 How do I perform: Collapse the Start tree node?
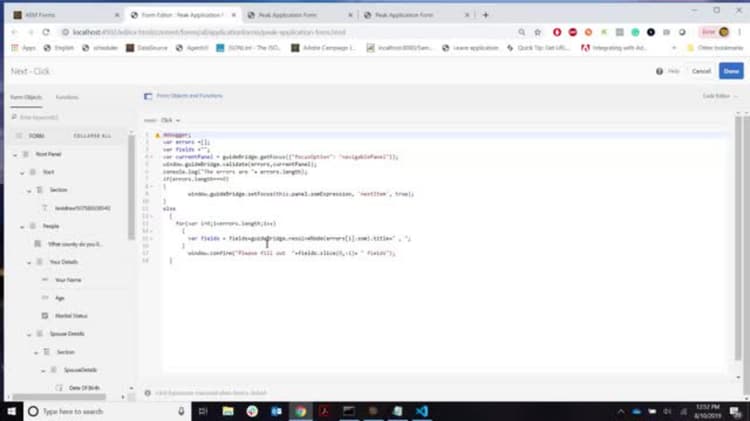point(22,172)
